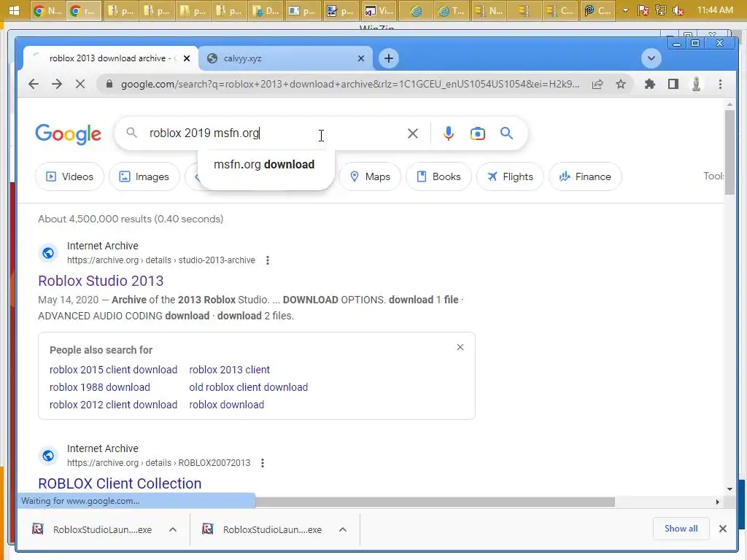Expand options for second RobloxStudioLauncher download

pyautogui.click(x=343, y=529)
